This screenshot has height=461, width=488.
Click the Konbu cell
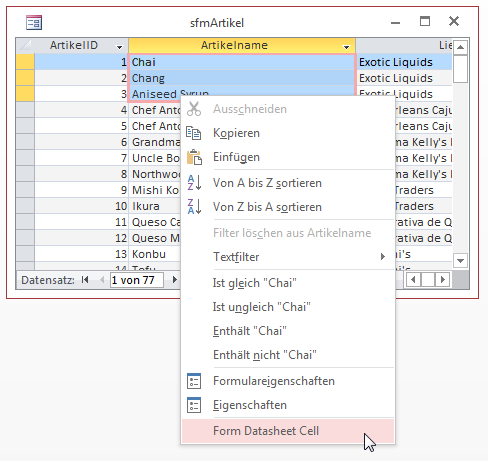pyautogui.click(x=155, y=254)
